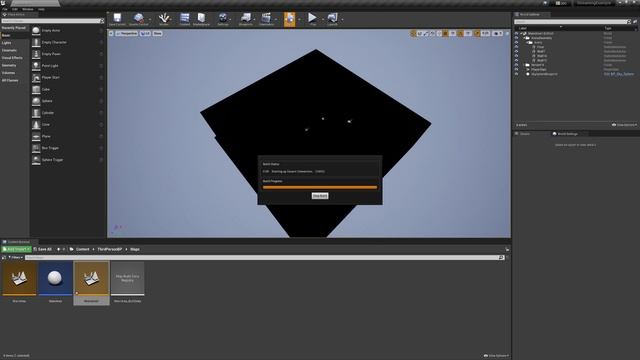The image size is (640, 360).
Task: Click the Search Classes field
Action: click(52, 21)
